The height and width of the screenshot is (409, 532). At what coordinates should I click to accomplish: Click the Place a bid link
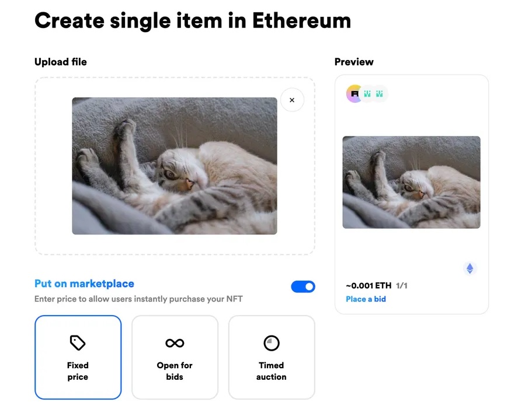(366, 299)
